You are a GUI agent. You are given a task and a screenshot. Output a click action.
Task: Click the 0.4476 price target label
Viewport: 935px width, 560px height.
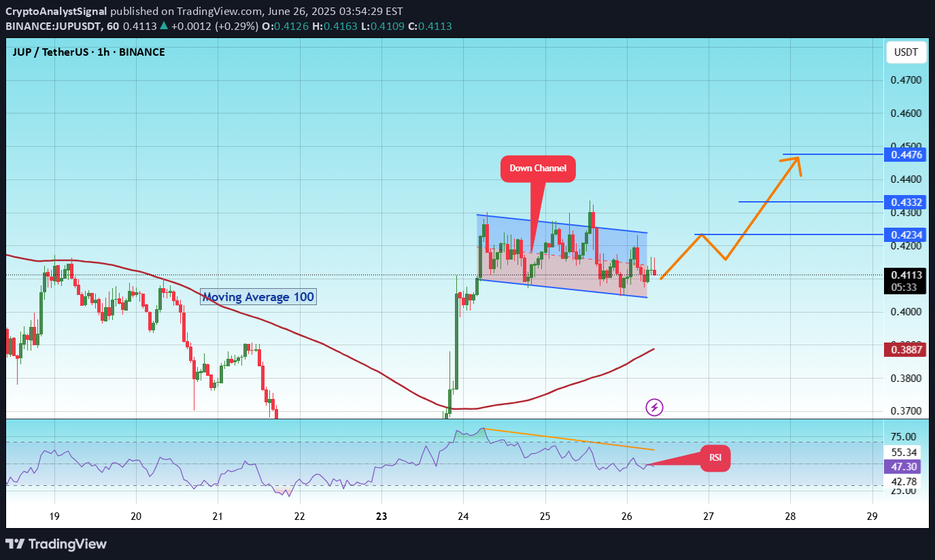click(906, 155)
